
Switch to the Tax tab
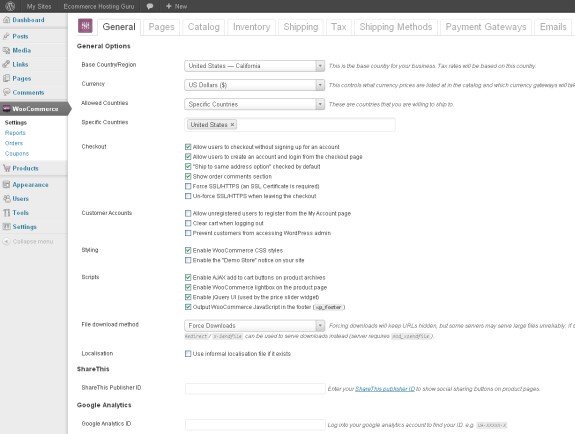(339, 27)
